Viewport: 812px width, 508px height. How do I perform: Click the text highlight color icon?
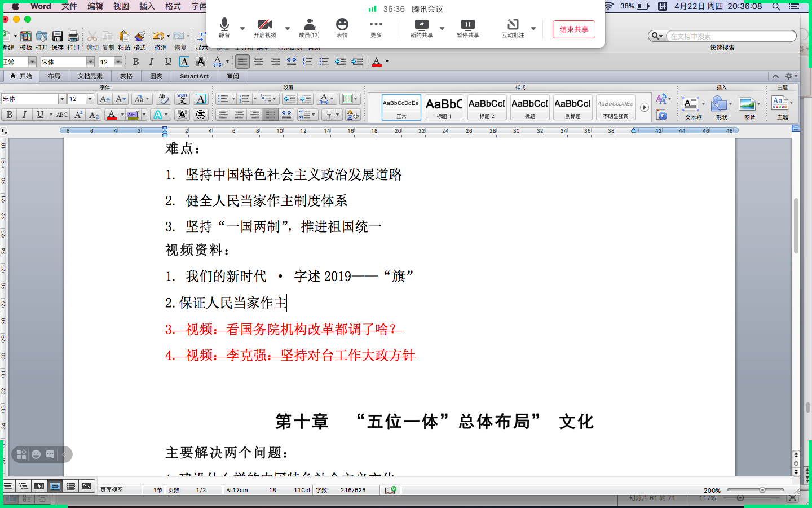pos(133,115)
